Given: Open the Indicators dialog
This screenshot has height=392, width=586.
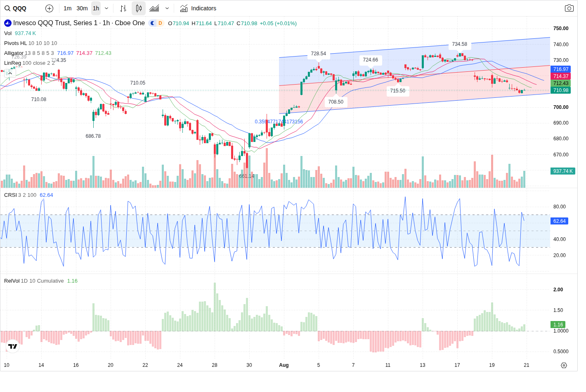Looking at the screenshot, I should pos(198,8).
